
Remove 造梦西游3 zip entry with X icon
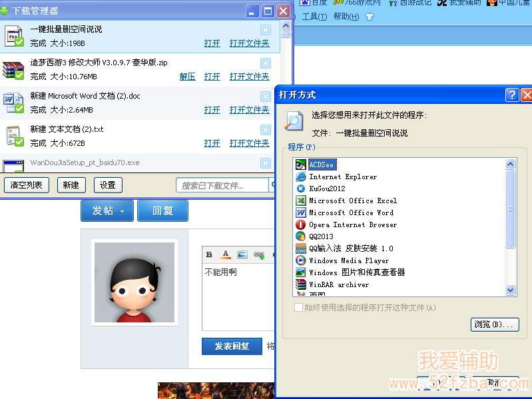(x=266, y=63)
